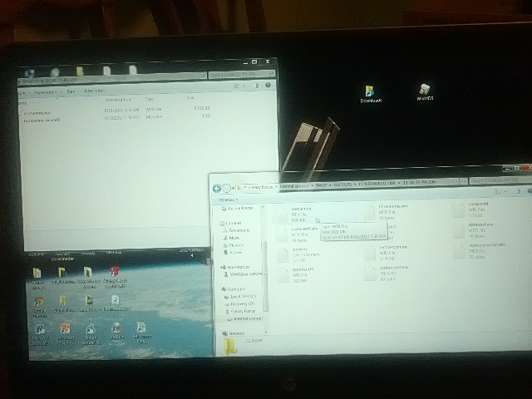This screenshot has width=532, height=399.
Task: Select Documents in the Libraries navigation list
Action: tap(237, 230)
